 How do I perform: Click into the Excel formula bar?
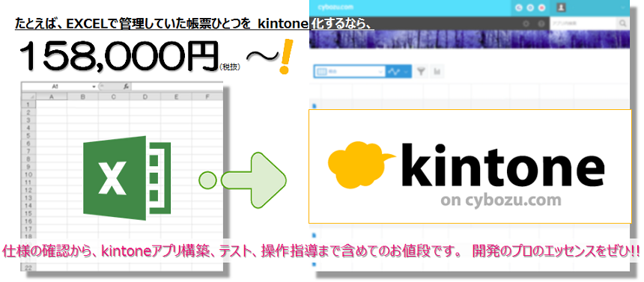point(177,87)
